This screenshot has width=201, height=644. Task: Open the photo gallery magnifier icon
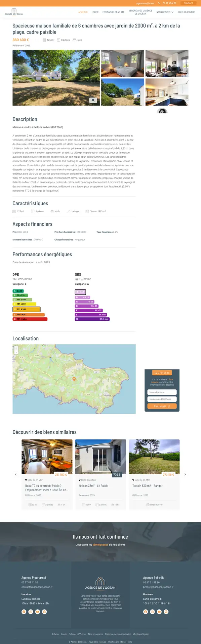pos(93,100)
